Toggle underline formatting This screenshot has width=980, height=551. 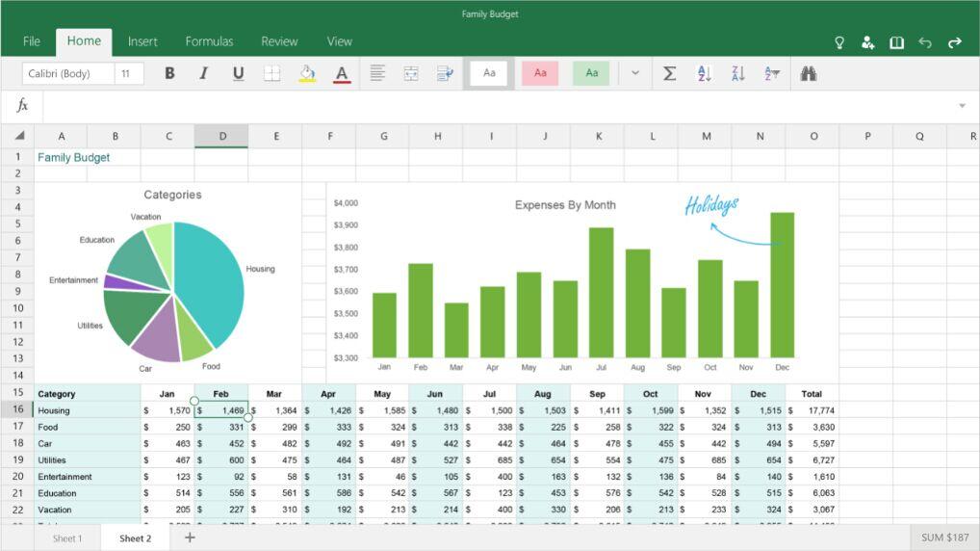coord(238,73)
